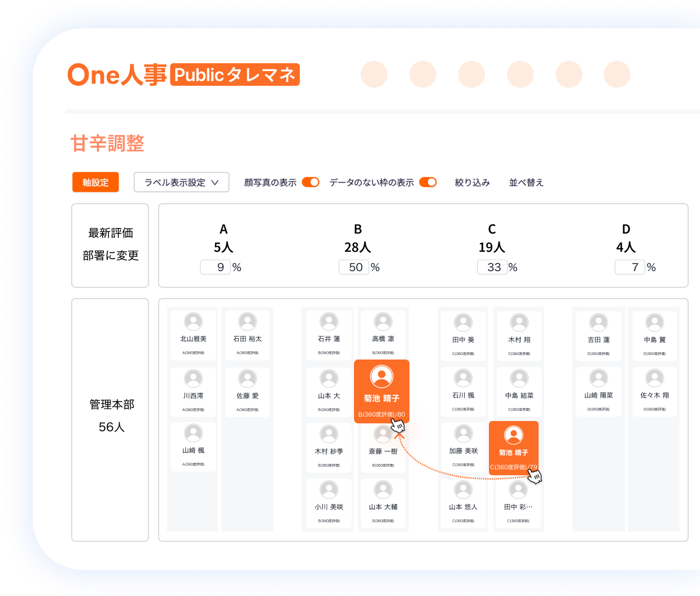
Task: Click the avatar icon of 北山雅美
Action: click(193, 322)
